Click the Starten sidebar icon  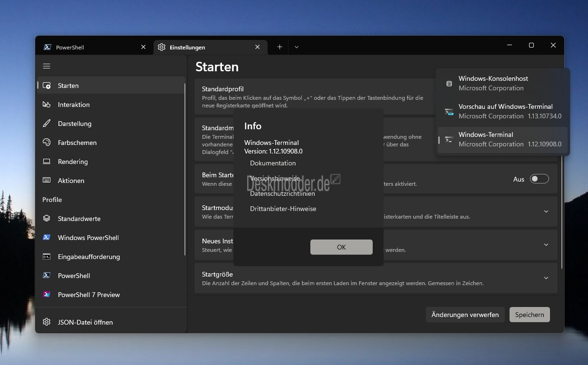(x=47, y=86)
